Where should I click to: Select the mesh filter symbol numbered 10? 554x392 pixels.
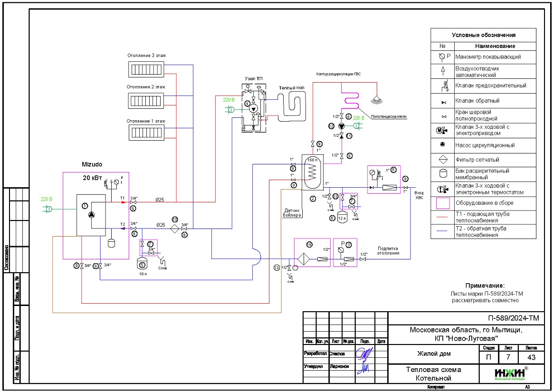[174, 229]
